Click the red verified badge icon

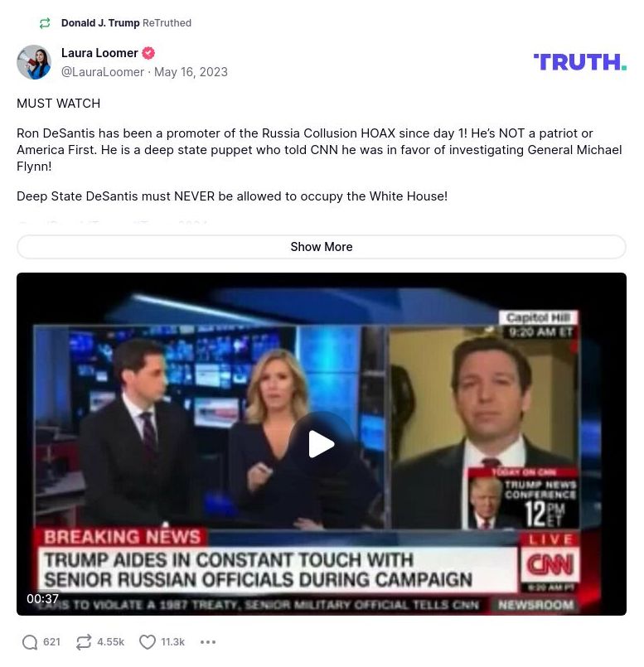point(148,53)
